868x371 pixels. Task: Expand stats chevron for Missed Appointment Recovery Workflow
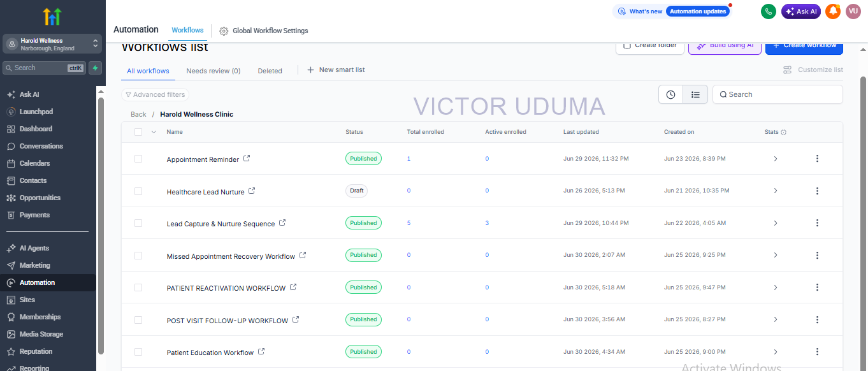pyautogui.click(x=776, y=255)
